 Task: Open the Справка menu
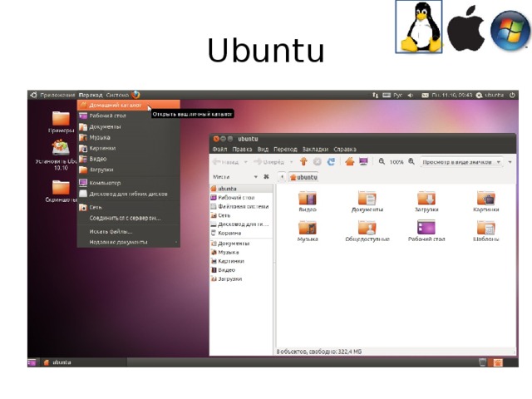click(345, 150)
